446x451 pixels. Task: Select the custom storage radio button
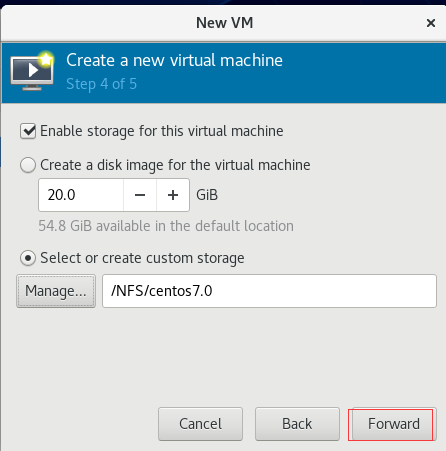pyautogui.click(x=28, y=258)
